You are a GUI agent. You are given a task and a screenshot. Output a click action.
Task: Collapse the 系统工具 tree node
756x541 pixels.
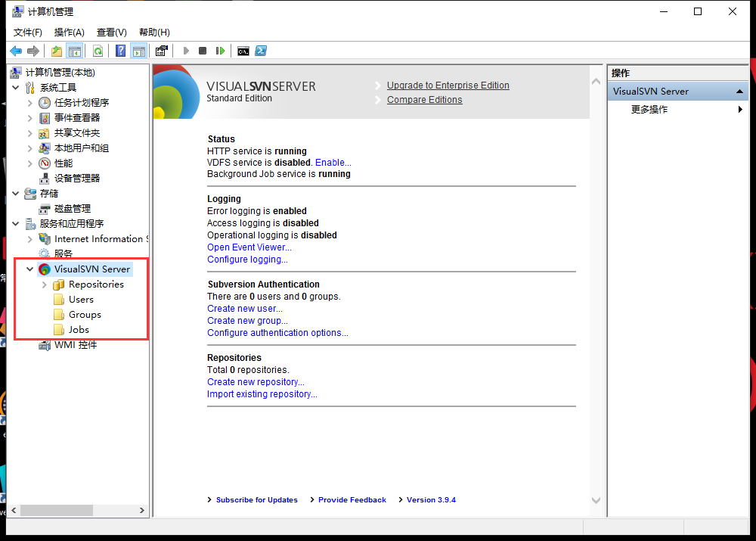click(15, 87)
